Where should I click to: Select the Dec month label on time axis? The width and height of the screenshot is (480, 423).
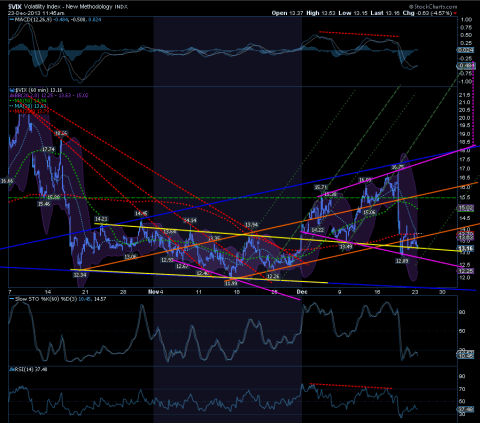coord(302,292)
